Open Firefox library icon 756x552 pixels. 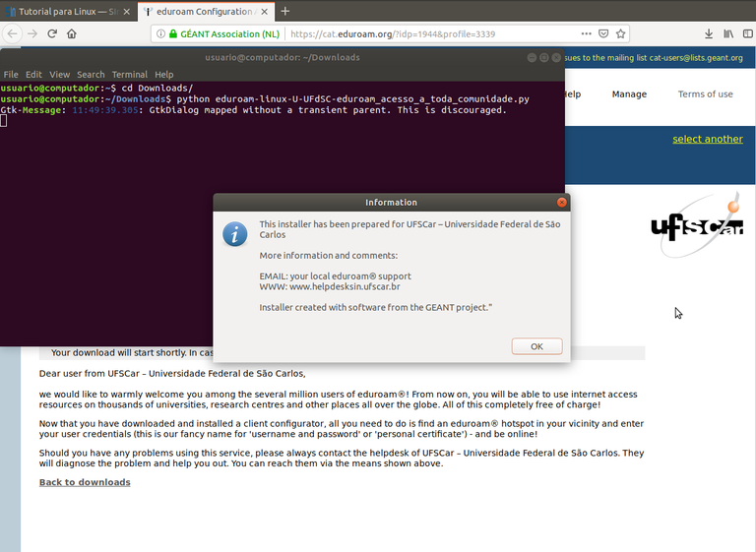728,33
